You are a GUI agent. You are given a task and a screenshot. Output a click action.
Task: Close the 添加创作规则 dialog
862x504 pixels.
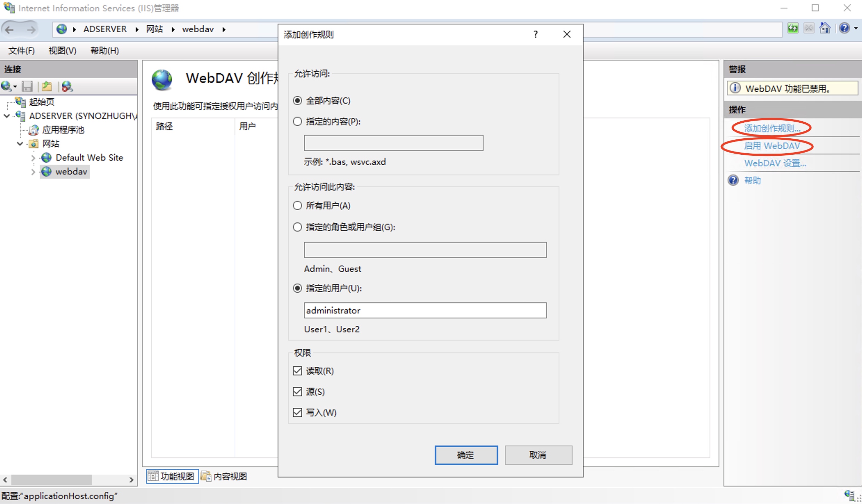coord(567,34)
